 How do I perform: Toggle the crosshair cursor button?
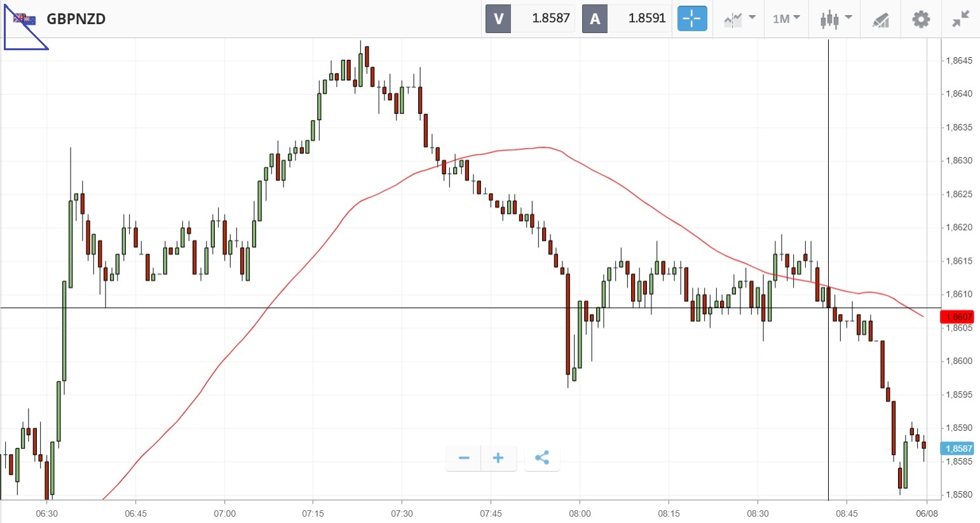pyautogui.click(x=691, y=18)
